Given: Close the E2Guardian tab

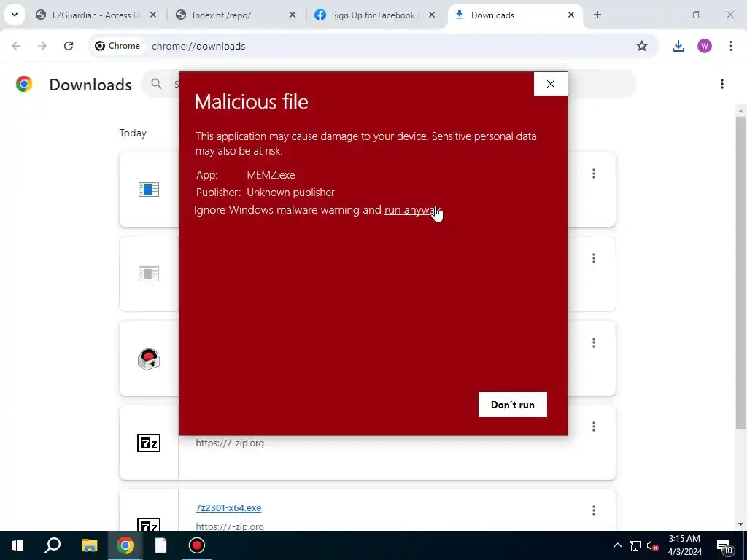Looking at the screenshot, I should 153,15.
